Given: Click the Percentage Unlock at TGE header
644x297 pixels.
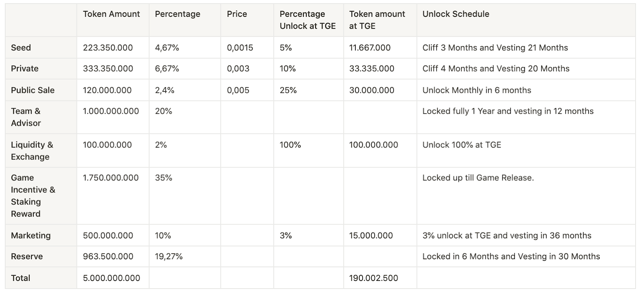Looking at the screenshot, I should (x=308, y=20).
